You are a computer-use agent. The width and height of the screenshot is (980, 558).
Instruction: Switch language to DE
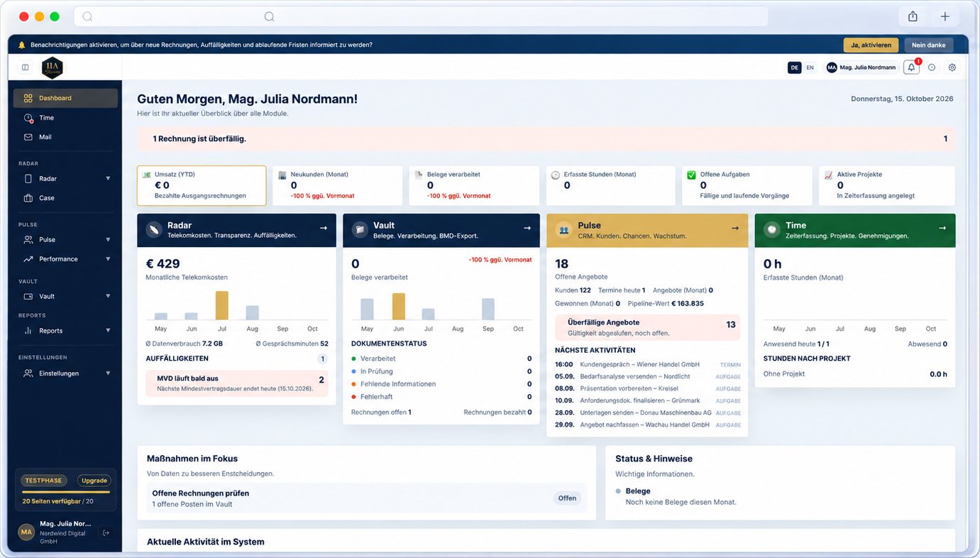tap(795, 67)
